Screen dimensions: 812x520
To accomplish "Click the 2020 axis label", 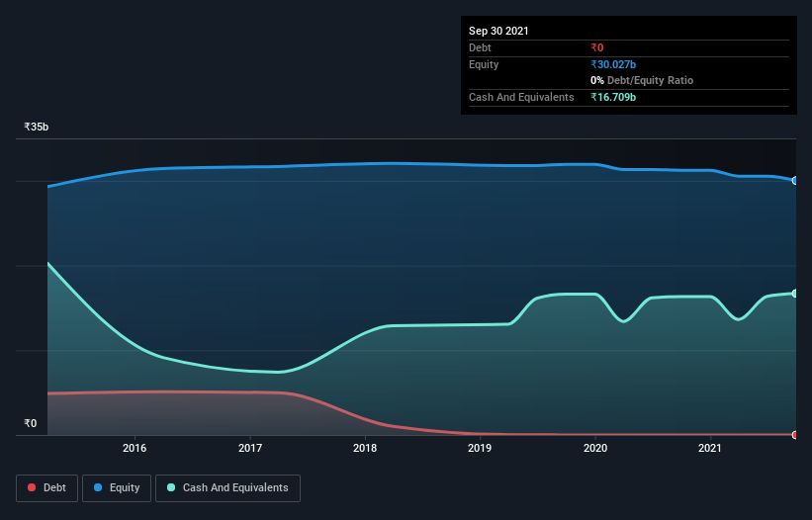I will point(595,448).
